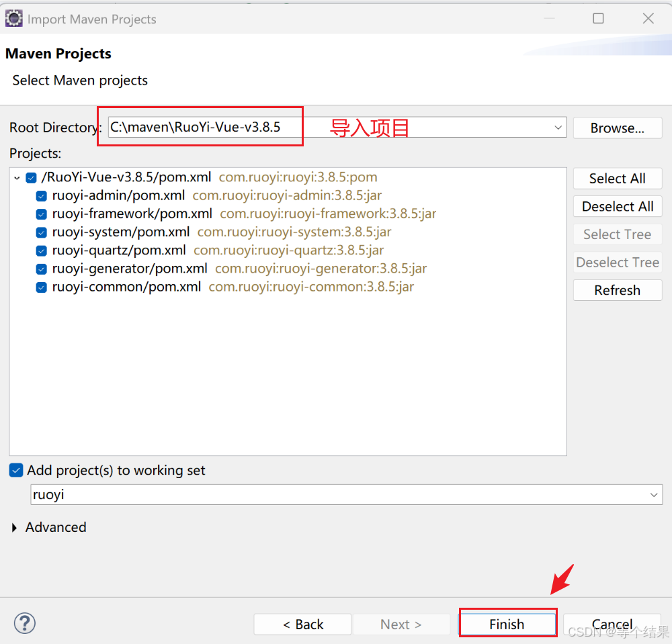672x644 pixels.
Task: Click the Select All button
Action: tap(618, 179)
